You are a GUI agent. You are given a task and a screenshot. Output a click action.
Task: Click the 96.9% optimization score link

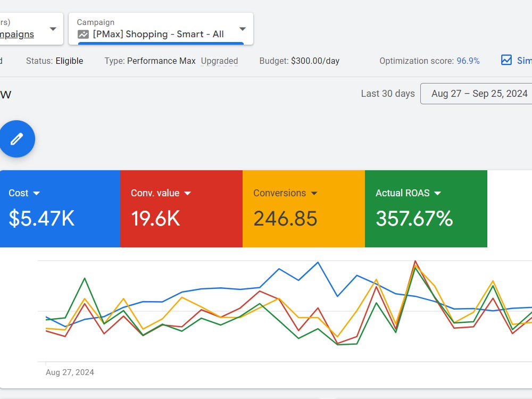[468, 61]
